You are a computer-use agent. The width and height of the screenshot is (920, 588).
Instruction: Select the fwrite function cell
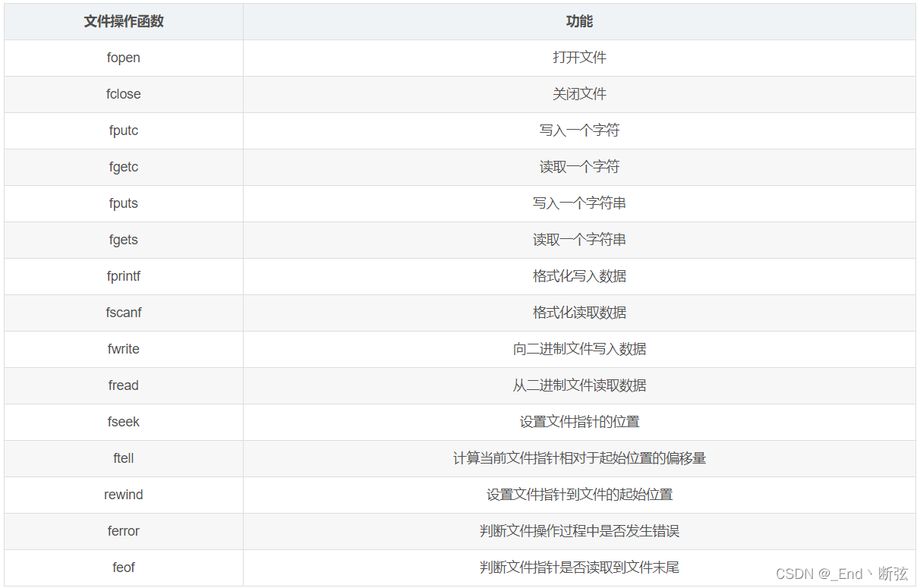[124, 349]
